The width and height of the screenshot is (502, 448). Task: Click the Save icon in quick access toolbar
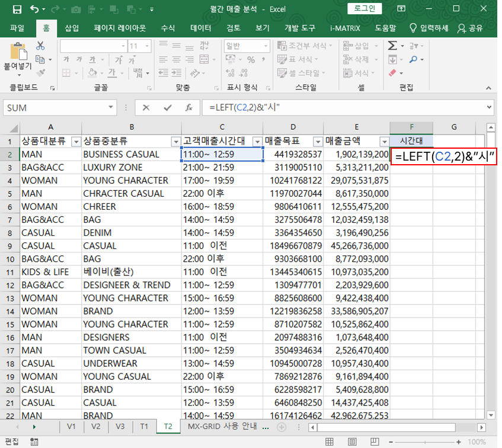coord(17,9)
